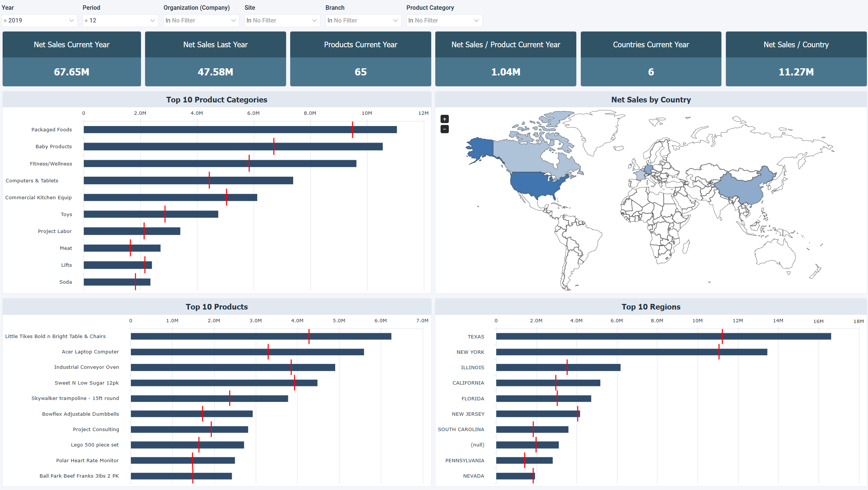Click the Baby Products bar
This screenshot has width=868, height=490.
[232, 146]
